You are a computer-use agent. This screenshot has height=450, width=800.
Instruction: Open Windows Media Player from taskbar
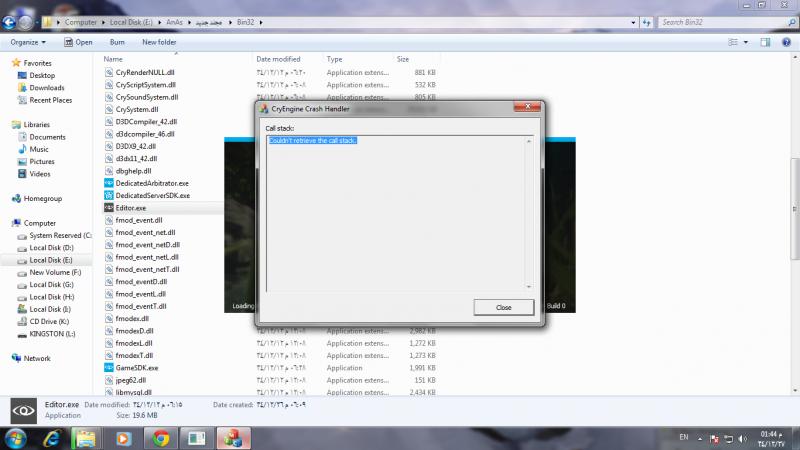[123, 438]
